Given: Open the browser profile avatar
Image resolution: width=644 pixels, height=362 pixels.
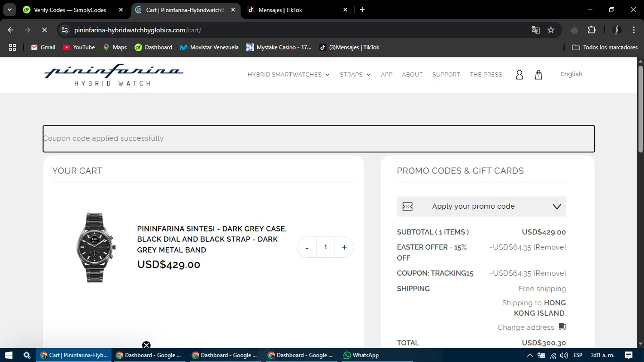Looking at the screenshot, I should coord(617,30).
